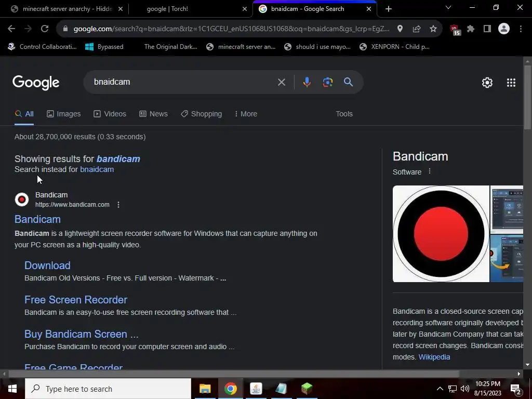Screen dimensions: 532x399
Task: Select the All results tab
Action: (x=24, y=114)
